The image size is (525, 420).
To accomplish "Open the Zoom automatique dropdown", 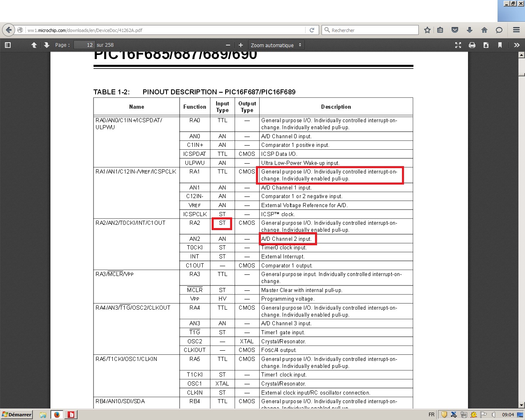I will coord(276,45).
